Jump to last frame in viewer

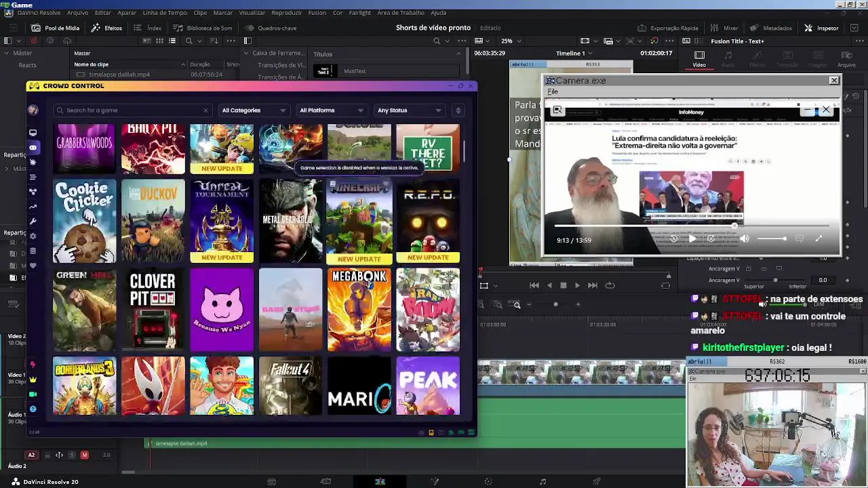click(x=593, y=285)
